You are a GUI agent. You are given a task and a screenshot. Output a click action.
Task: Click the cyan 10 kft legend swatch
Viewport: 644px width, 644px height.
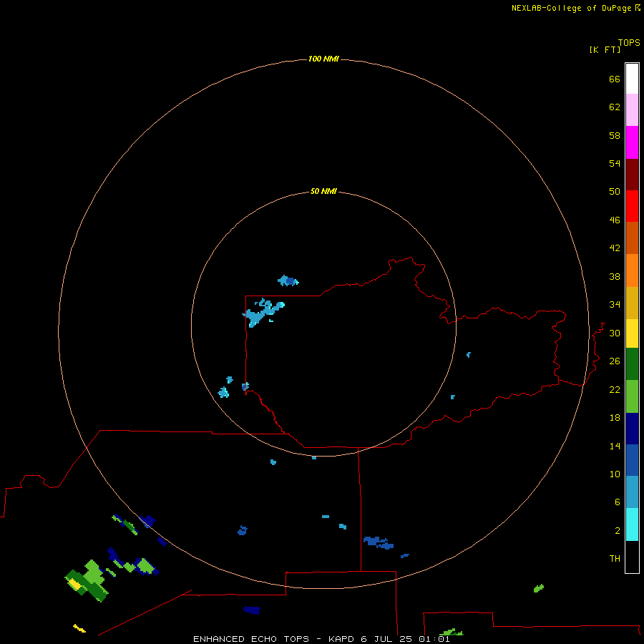coord(632,525)
